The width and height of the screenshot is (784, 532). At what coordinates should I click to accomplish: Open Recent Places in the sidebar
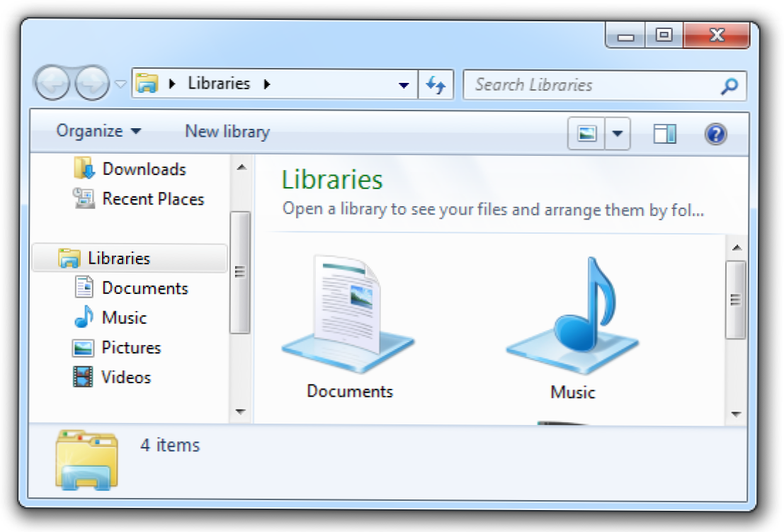point(152,199)
